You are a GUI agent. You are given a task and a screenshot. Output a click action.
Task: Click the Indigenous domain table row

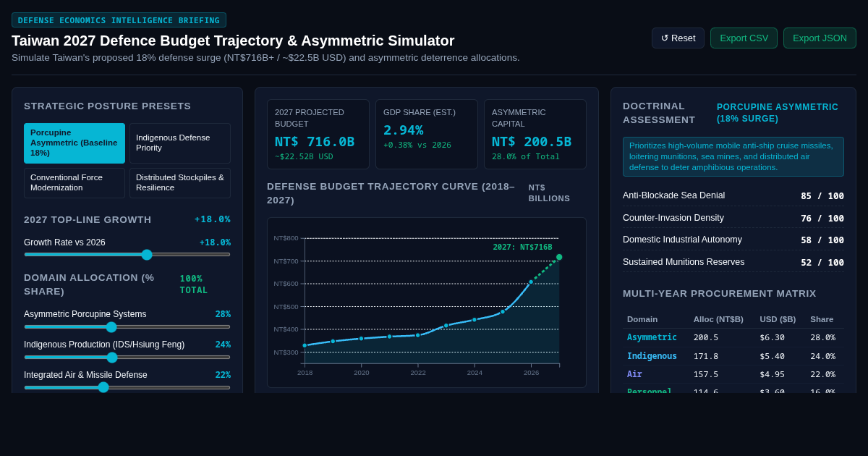(733, 356)
